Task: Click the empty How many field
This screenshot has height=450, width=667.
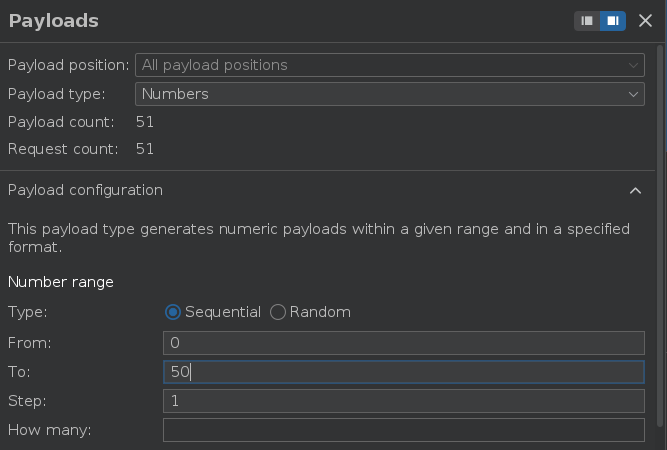Action: [403, 430]
